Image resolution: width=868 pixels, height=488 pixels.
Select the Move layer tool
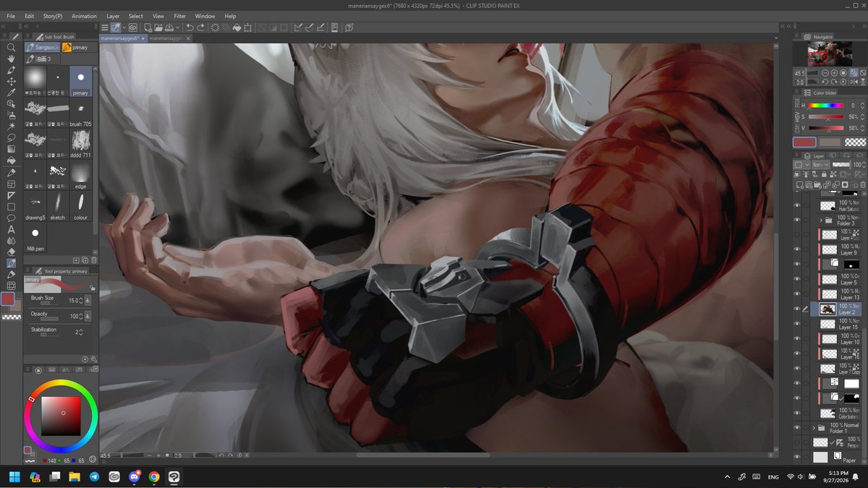pyautogui.click(x=12, y=82)
